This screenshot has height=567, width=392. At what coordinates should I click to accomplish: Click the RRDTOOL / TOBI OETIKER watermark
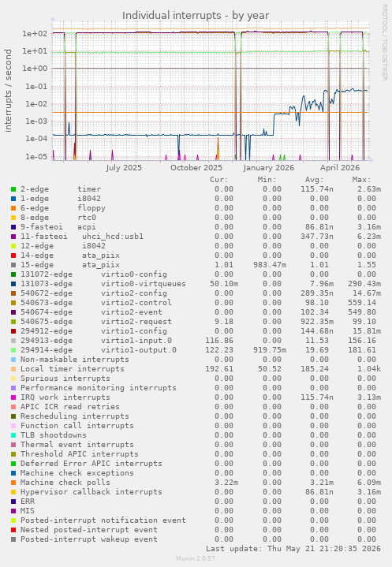(384, 43)
